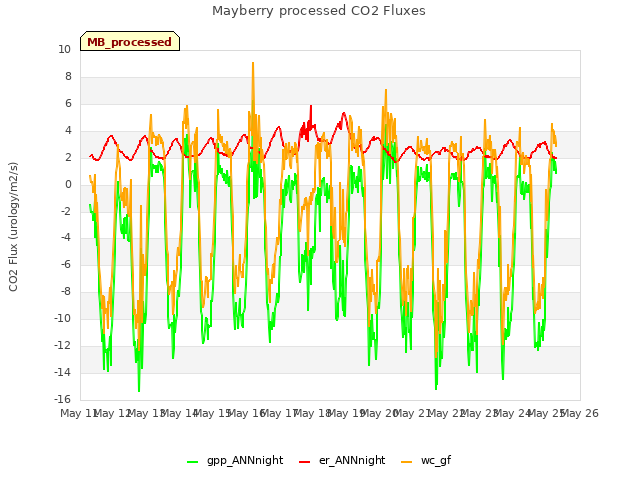This screenshot has width=640, height=480.
Task: Click the orange wc_gf legend swatch
Action: [407, 462]
